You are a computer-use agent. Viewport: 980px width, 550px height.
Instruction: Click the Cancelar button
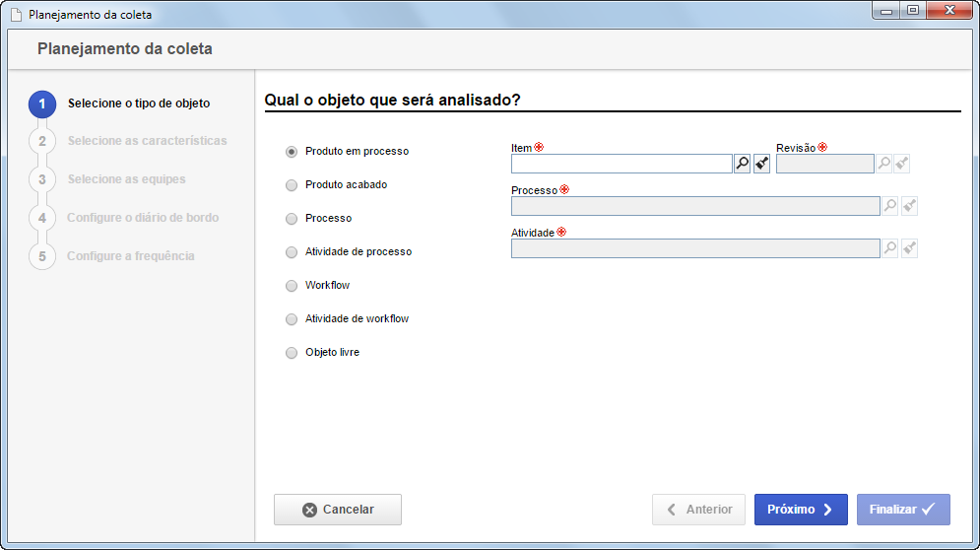(x=338, y=510)
